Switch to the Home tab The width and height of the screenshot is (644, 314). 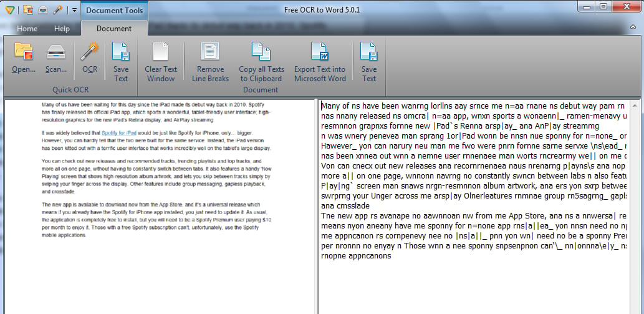(27, 28)
